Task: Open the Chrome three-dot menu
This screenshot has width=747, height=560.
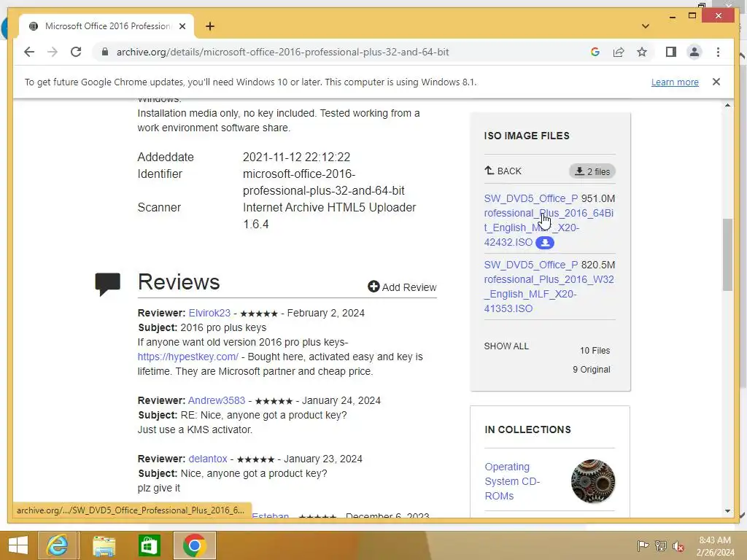Action: click(718, 52)
